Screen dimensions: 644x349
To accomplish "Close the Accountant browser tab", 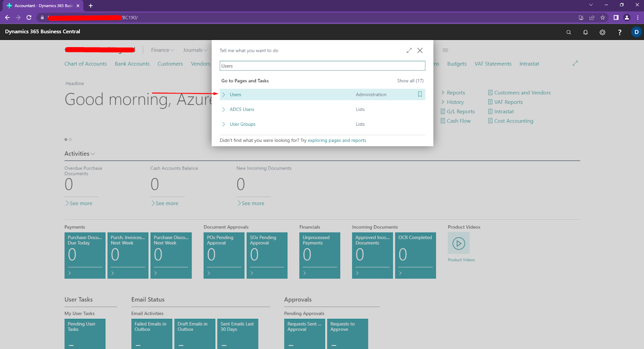I will tap(78, 6).
